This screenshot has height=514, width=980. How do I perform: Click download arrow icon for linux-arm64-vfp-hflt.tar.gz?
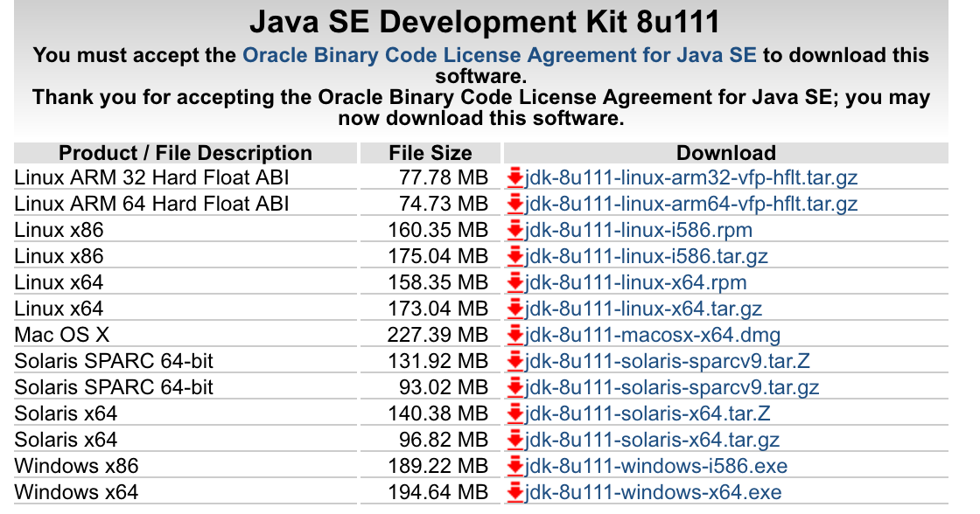[x=515, y=205]
